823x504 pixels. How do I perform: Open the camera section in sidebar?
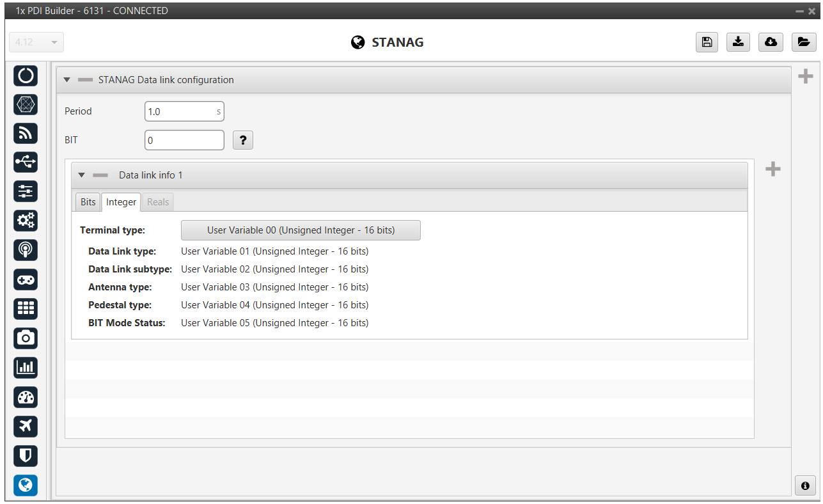26,338
